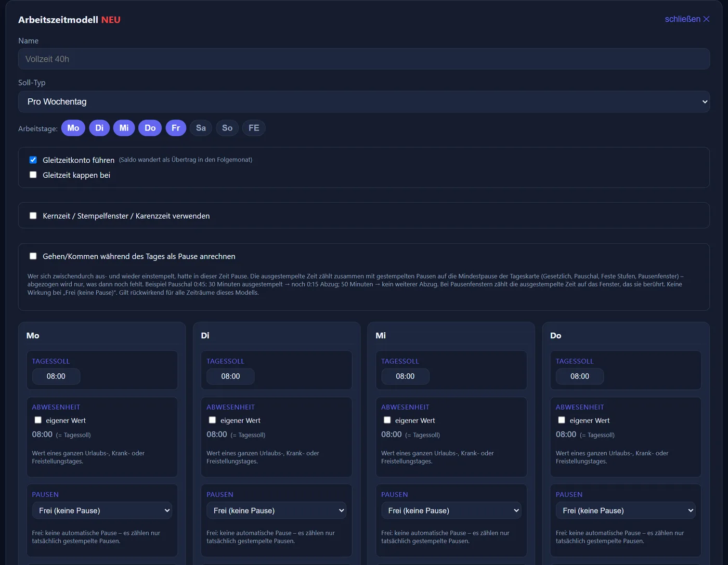This screenshot has height=565, width=728.
Task: Enable Kernzeit / Stempelfenster / Karenzzeit checkbox
Action: click(x=33, y=216)
